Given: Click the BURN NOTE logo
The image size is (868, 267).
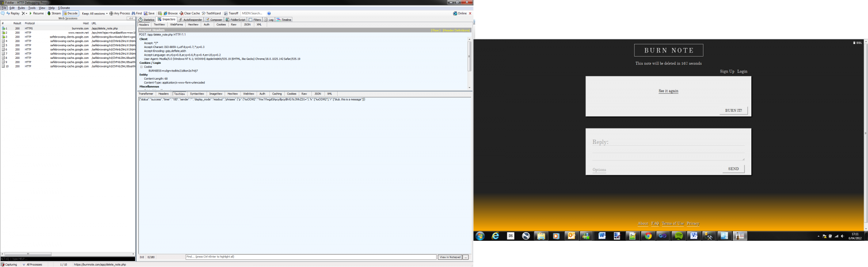Looking at the screenshot, I should coord(669,50).
